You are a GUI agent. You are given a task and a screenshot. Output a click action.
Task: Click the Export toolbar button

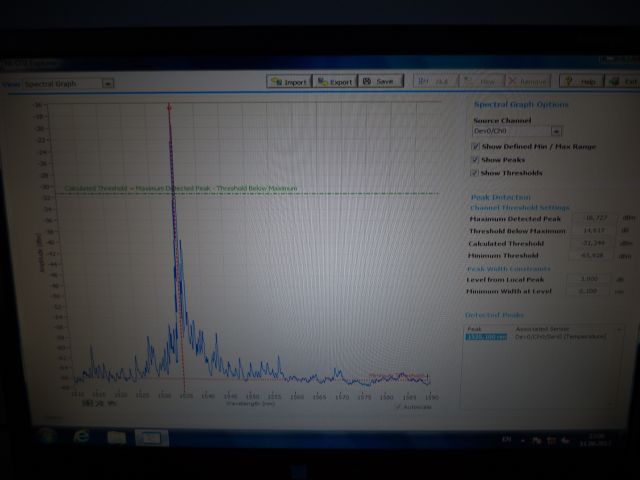pyautogui.click(x=335, y=82)
